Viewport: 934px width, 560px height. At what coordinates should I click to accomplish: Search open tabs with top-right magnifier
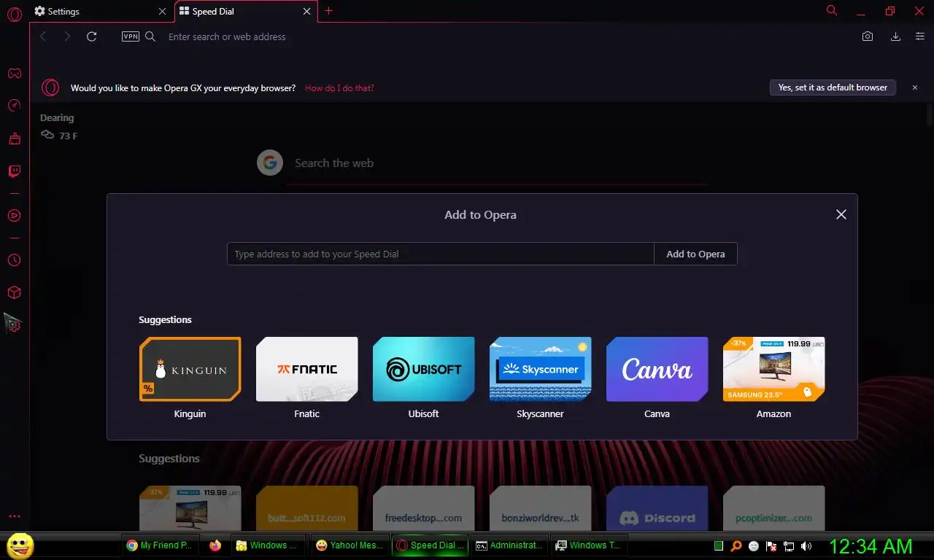[832, 10]
